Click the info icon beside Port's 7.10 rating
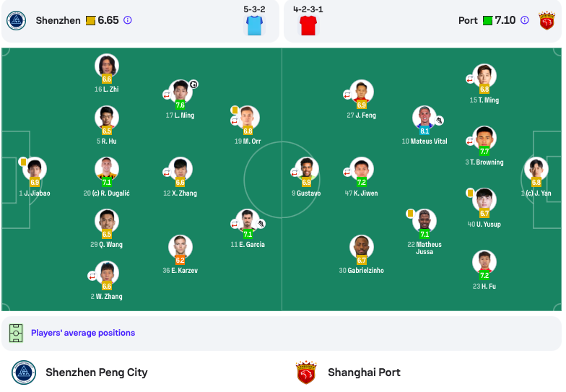Viewport: 566px width, 392px height. (524, 20)
